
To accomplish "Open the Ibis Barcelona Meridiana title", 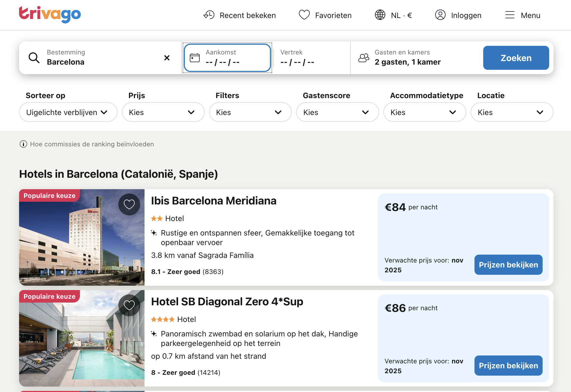I will pyautogui.click(x=214, y=201).
